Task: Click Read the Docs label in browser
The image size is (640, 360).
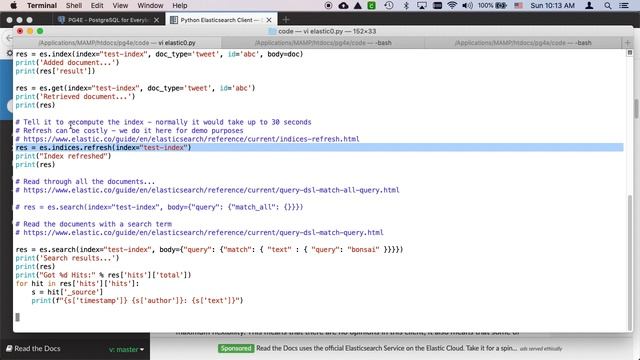Action: 33,349
